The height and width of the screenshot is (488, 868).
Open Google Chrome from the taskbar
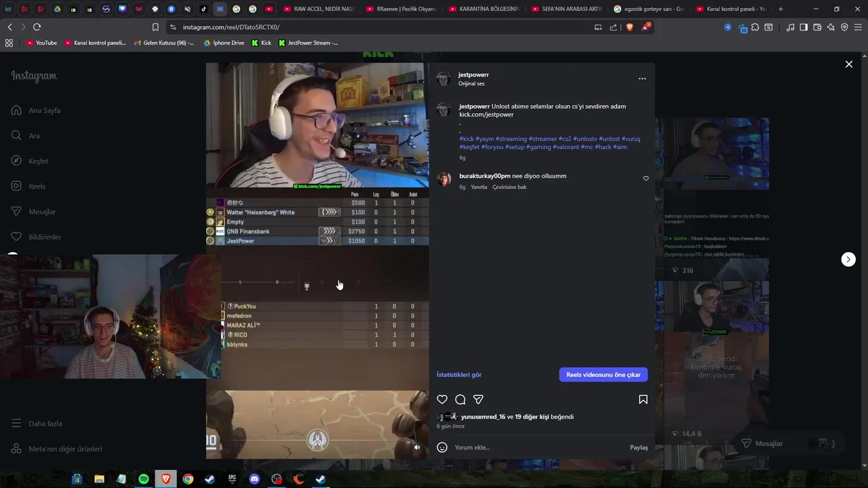pyautogui.click(x=188, y=479)
